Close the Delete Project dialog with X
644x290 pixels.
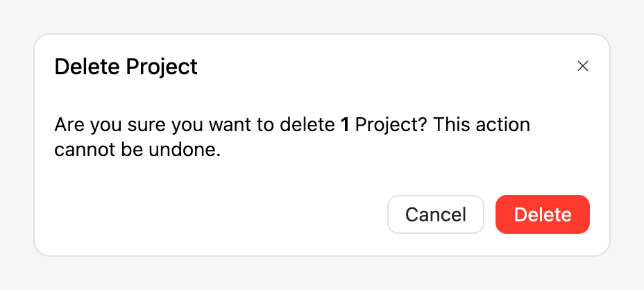[583, 67]
